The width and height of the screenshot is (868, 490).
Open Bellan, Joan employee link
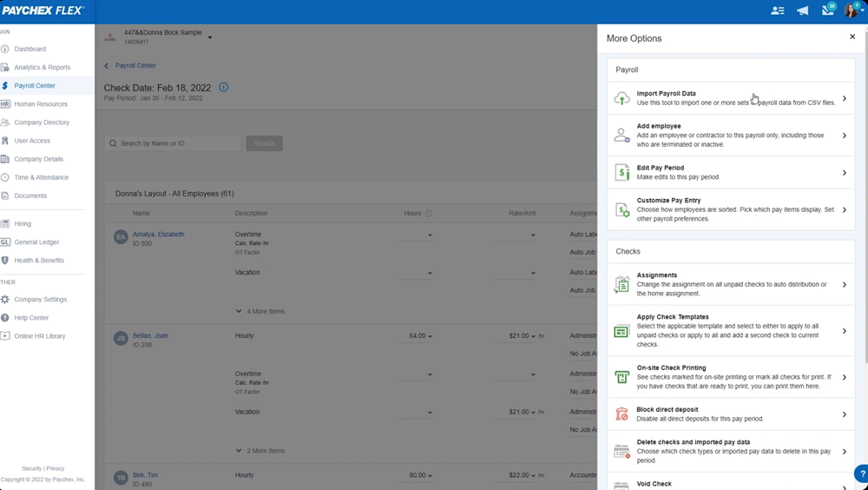click(x=151, y=335)
